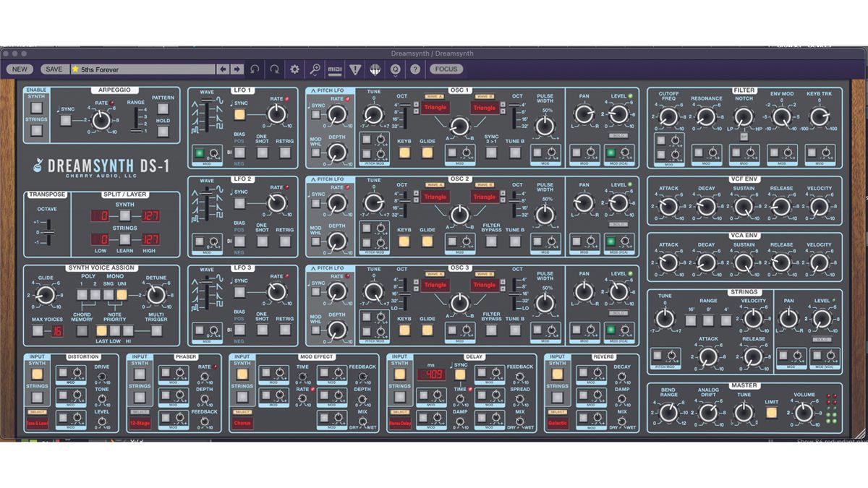Click the zoom magnifier icon
This screenshot has width=868, height=488.
click(315, 69)
